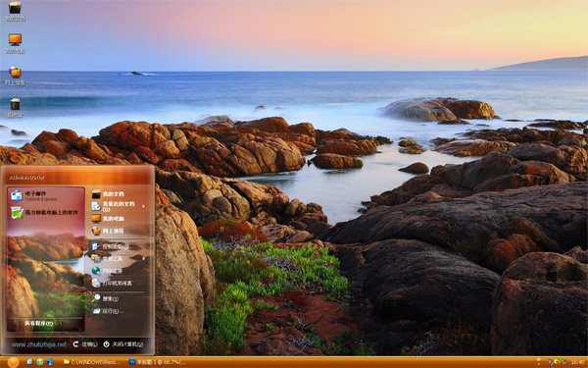Expand the Administrative Tools submenu

coord(119,258)
